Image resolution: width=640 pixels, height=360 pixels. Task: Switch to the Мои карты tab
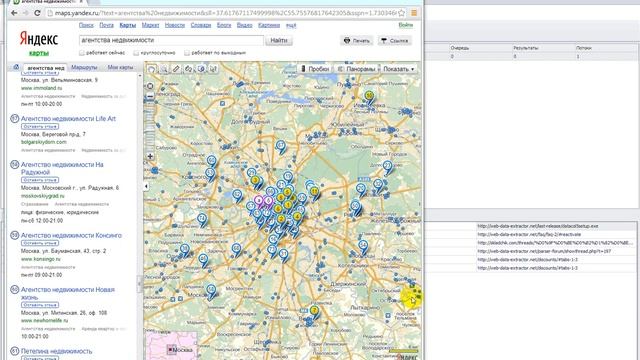(120, 67)
